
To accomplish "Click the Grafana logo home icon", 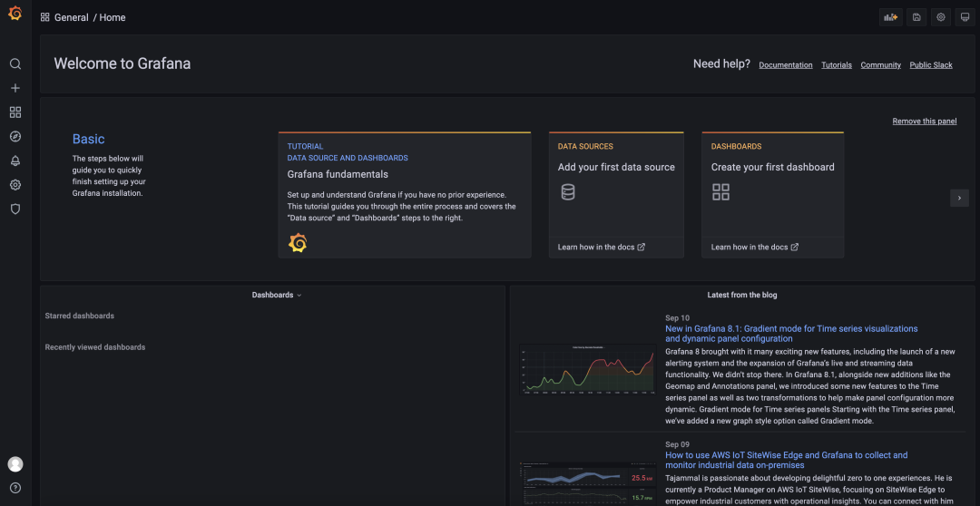I will (15, 14).
